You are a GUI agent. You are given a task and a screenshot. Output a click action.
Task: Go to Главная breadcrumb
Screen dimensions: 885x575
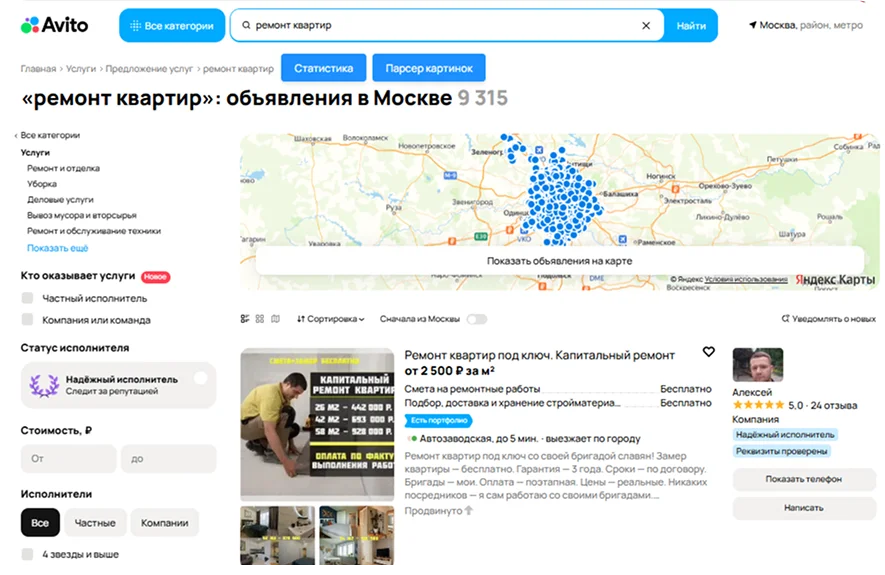(x=38, y=69)
